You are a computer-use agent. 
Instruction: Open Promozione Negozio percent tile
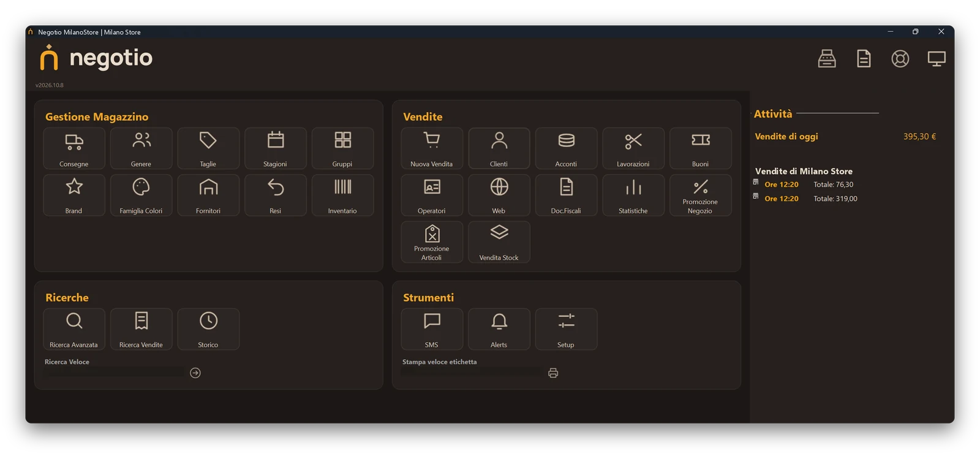(700, 195)
